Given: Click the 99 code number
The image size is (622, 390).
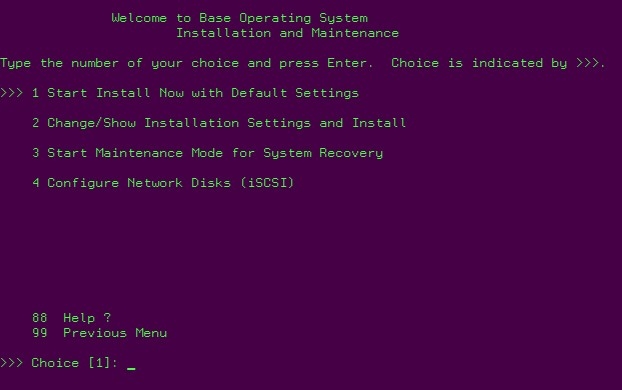Looking at the screenshot, I should [x=40, y=333].
